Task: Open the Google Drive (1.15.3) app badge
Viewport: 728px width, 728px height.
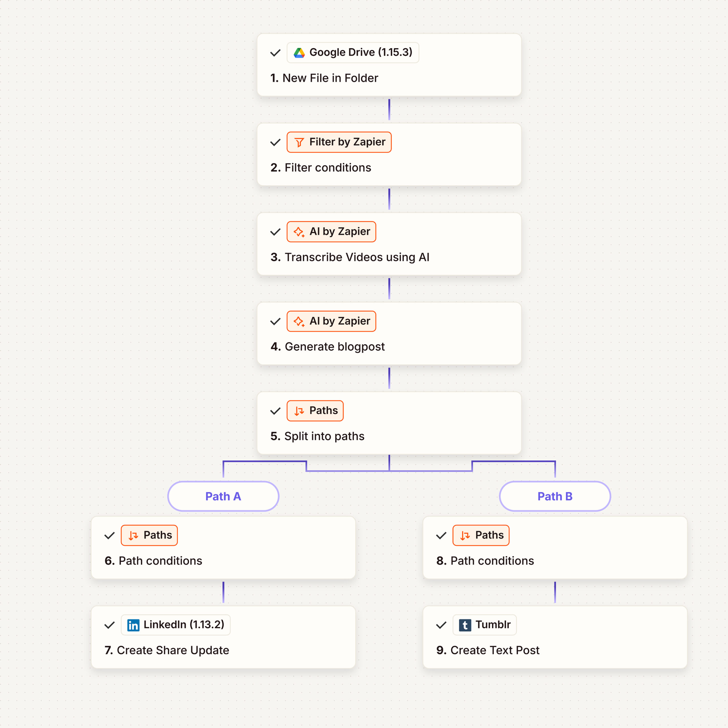Action: click(353, 53)
